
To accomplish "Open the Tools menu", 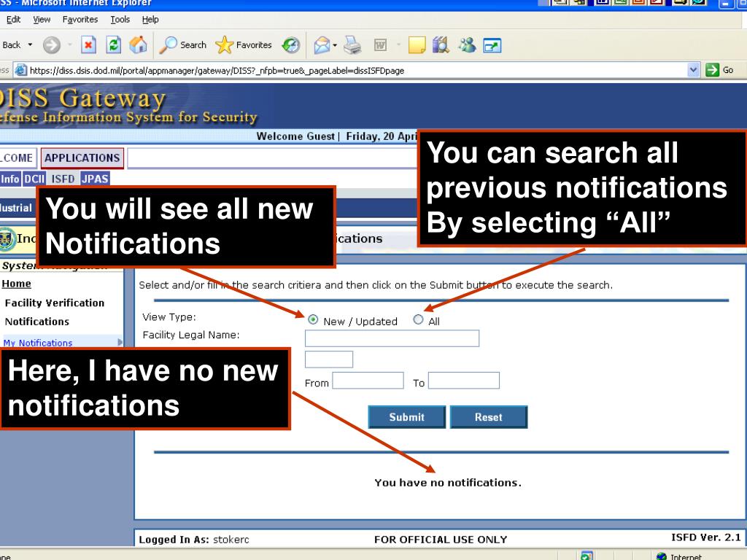I will coord(120,20).
